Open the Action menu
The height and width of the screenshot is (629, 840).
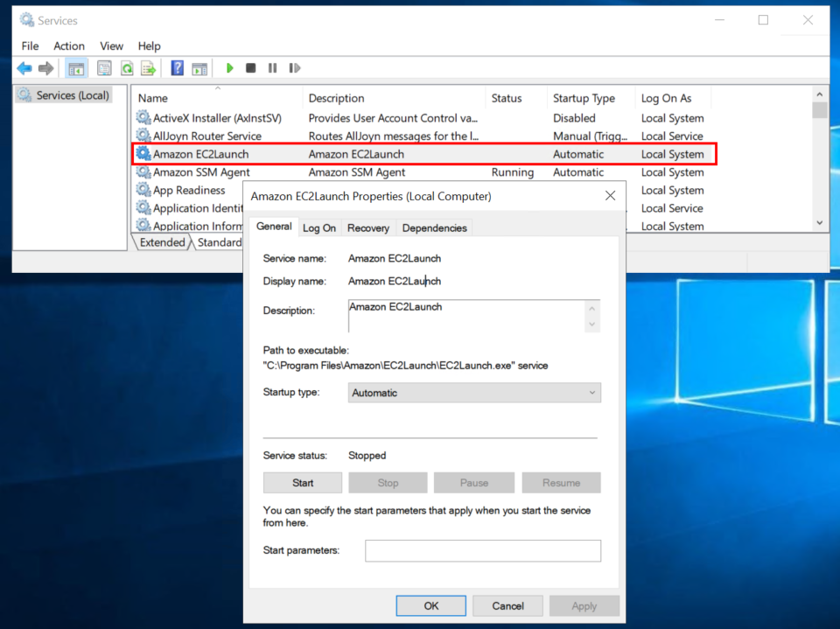69,46
